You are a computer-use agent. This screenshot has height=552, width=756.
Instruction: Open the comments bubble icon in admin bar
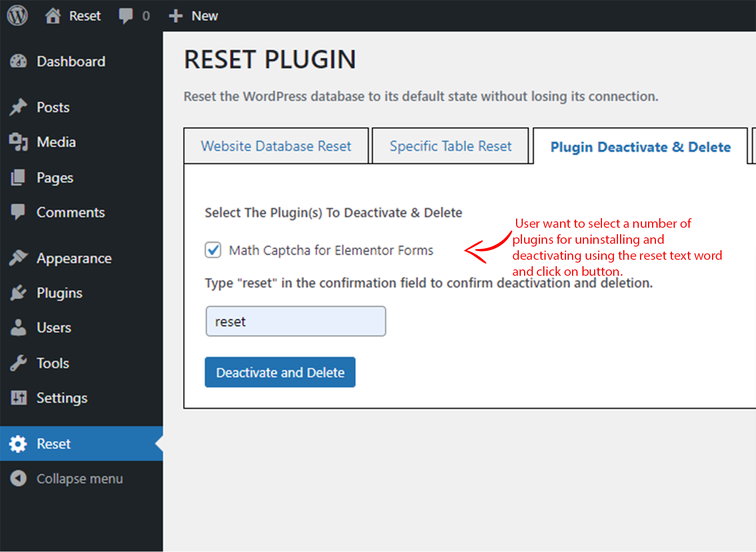coord(126,16)
